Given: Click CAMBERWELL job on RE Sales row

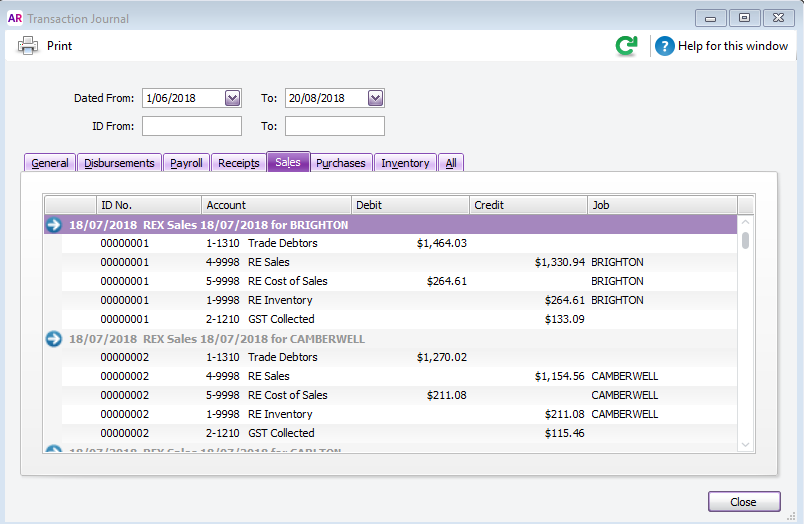Looking at the screenshot, I should (625, 376).
